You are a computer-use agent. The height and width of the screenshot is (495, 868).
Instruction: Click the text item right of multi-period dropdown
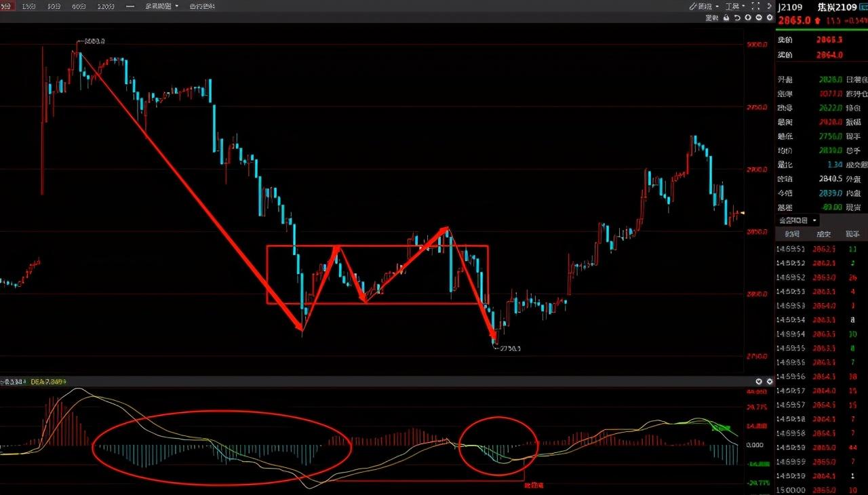(202, 6)
